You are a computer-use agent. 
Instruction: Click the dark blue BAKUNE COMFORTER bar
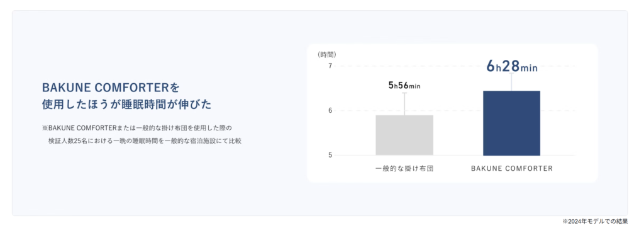(x=511, y=123)
